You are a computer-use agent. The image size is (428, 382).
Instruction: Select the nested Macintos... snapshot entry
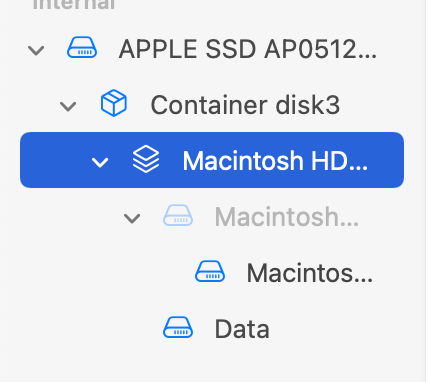pos(309,273)
